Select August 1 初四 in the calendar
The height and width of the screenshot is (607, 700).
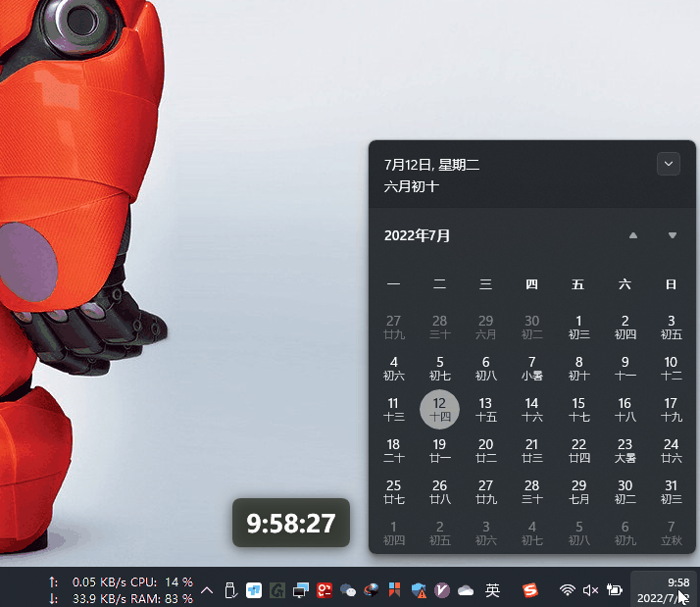[393, 532]
